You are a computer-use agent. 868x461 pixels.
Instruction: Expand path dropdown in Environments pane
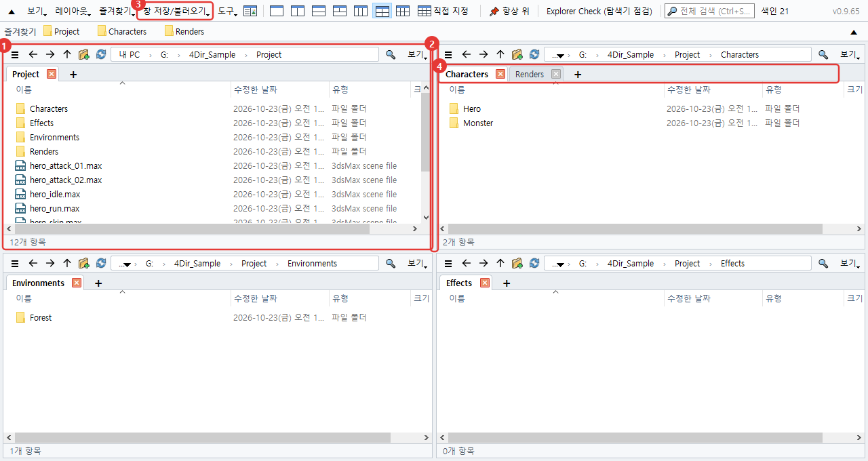tap(123, 264)
